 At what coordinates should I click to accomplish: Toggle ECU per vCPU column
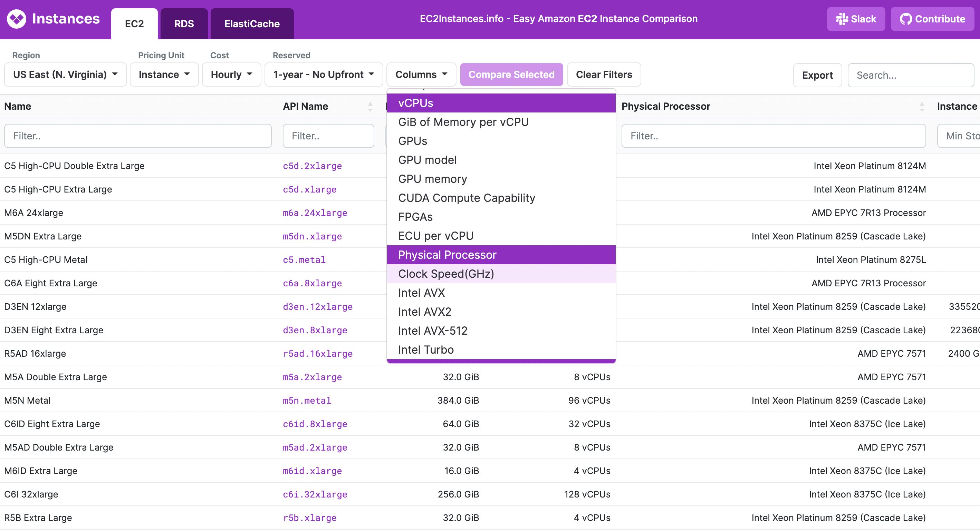pyautogui.click(x=501, y=236)
